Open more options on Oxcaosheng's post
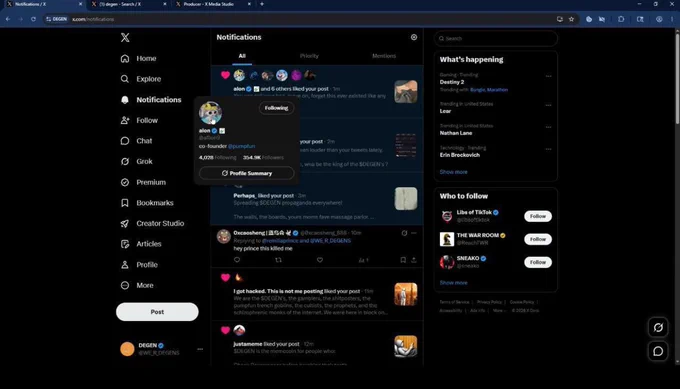680x389 pixels. pos(414,233)
